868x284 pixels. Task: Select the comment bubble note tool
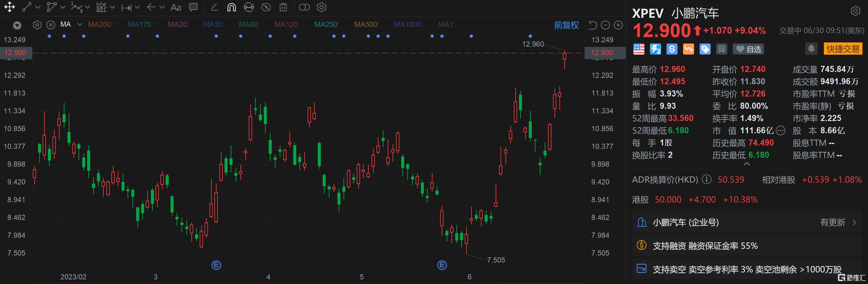coord(194,7)
